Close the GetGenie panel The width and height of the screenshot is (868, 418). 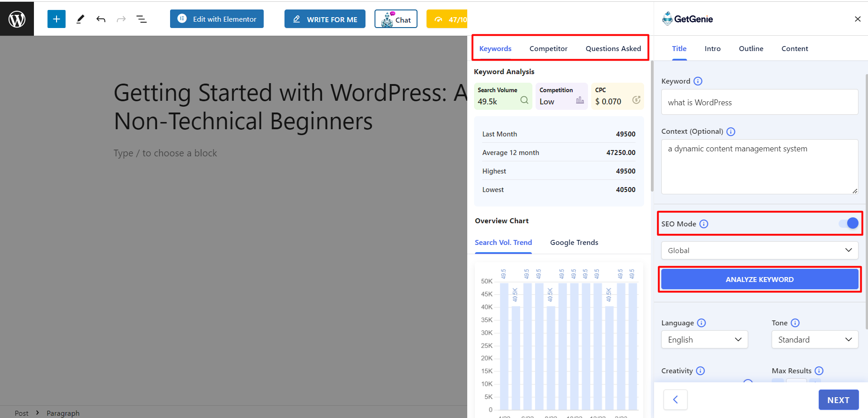point(858,19)
